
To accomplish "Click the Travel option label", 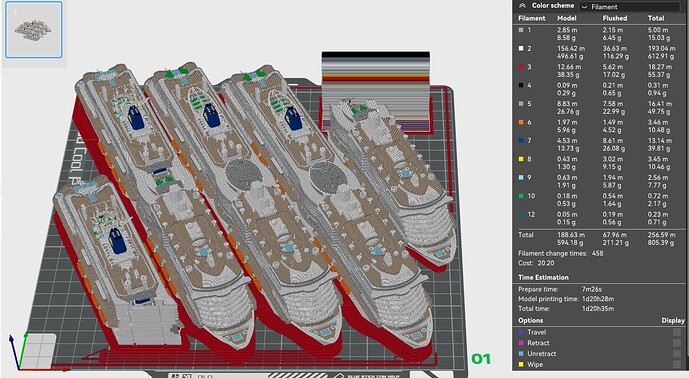I will (x=537, y=333).
